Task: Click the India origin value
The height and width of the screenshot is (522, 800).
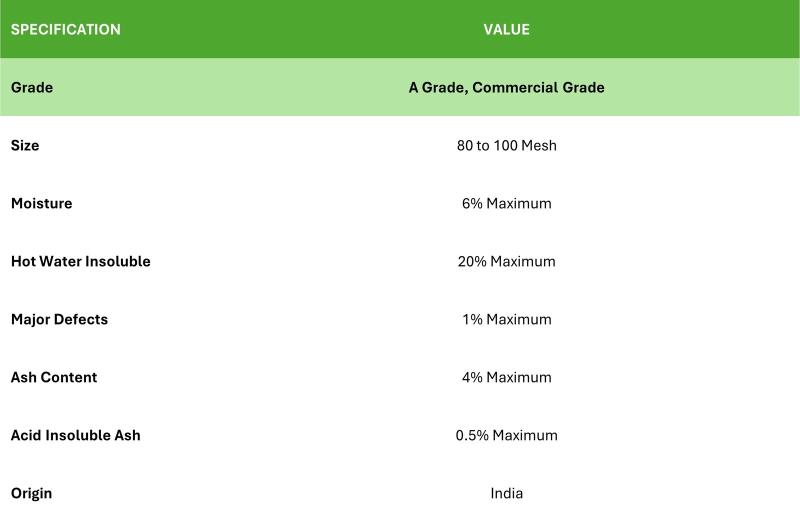Action: pos(507,493)
